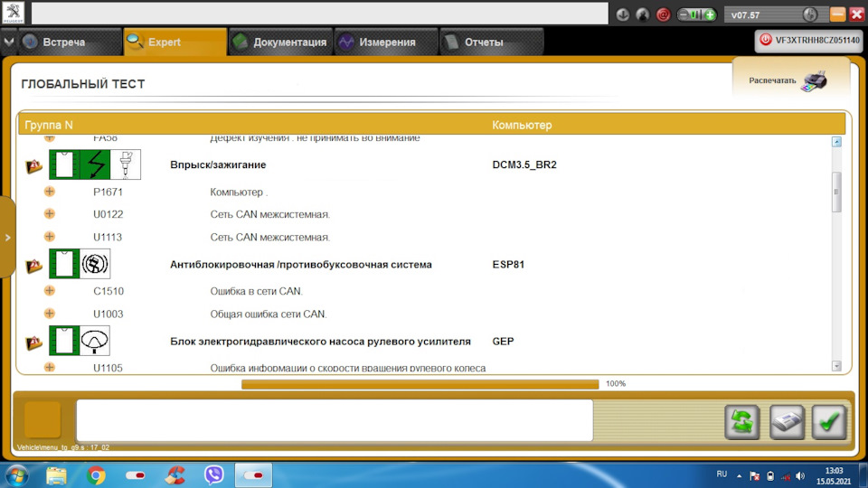Click the dropdown chevron left of Встреча
The width and height of the screenshot is (868, 488).
tap(9, 42)
